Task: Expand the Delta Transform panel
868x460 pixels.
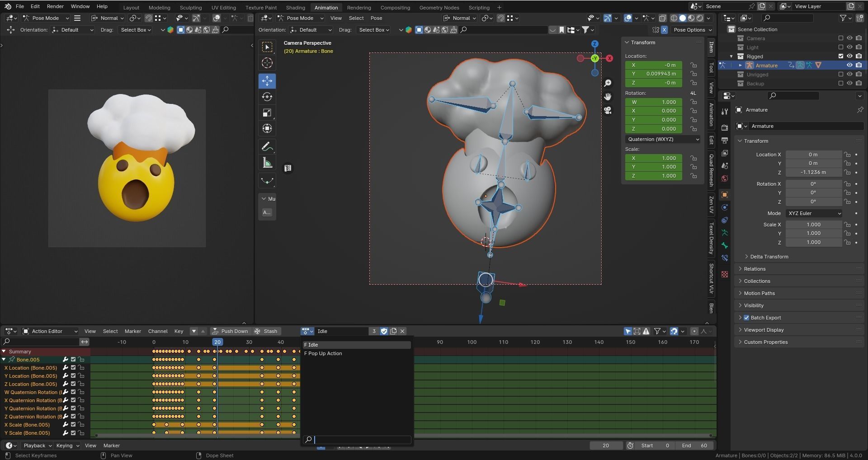Action: [x=769, y=257]
